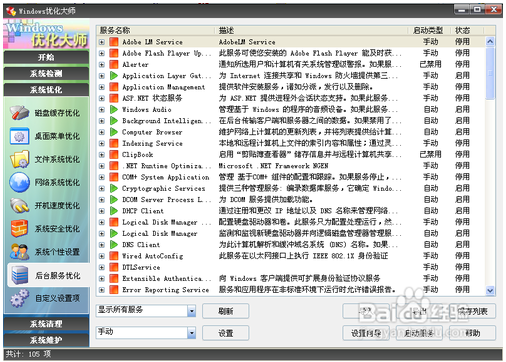Screen dimensions: 506x362
Task: Click green running icon of DNS Client
Action: coord(114,245)
